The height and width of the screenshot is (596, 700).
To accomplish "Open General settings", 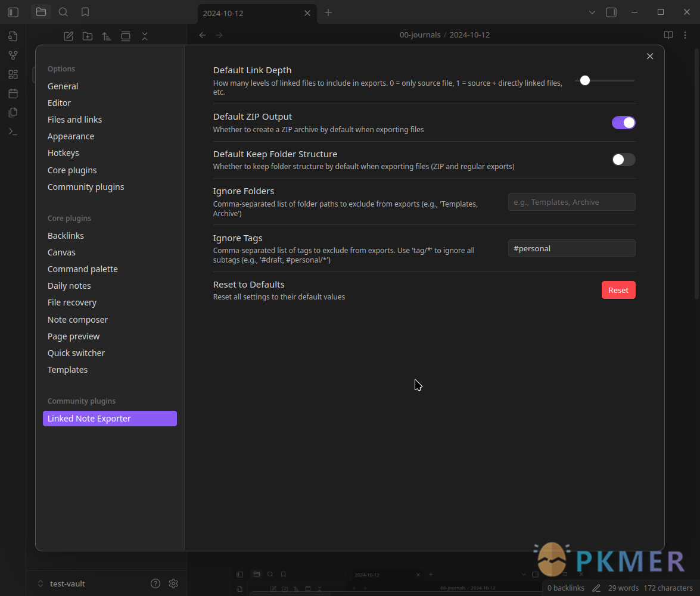I will click(x=63, y=86).
